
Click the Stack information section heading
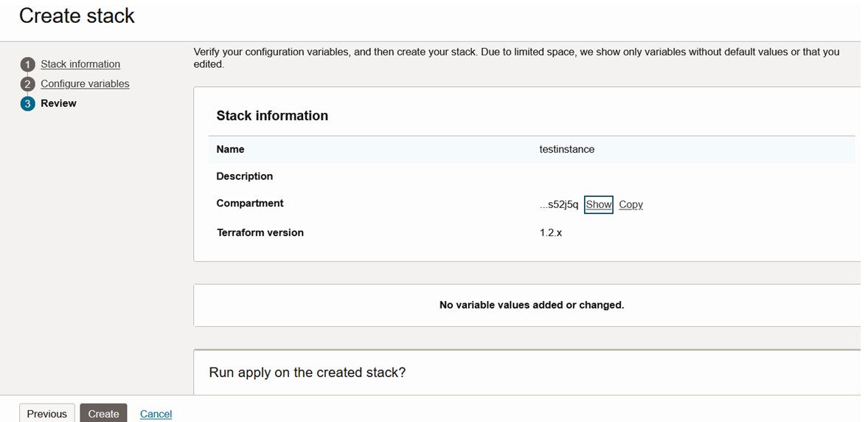coord(272,115)
